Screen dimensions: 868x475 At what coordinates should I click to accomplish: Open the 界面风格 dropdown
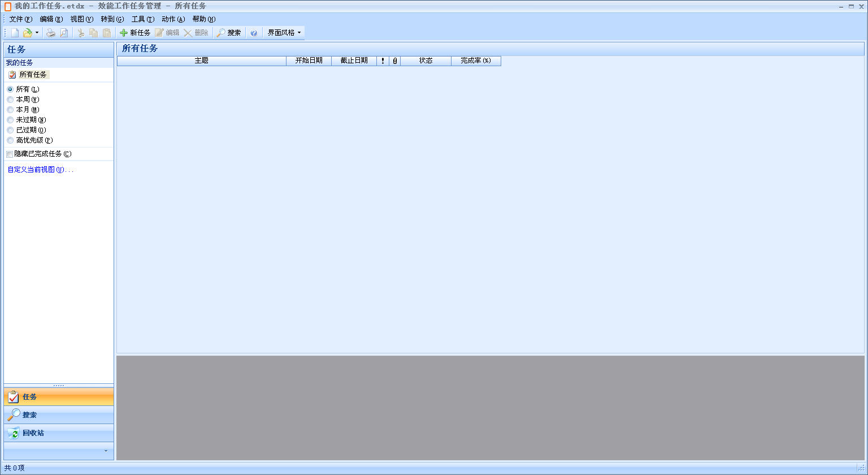(x=284, y=33)
